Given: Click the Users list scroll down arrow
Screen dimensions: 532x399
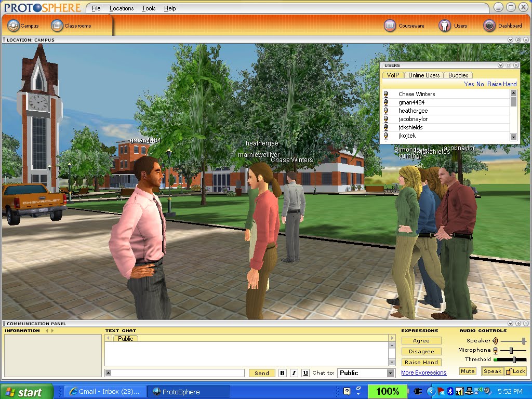Looking at the screenshot, I should (x=513, y=137).
